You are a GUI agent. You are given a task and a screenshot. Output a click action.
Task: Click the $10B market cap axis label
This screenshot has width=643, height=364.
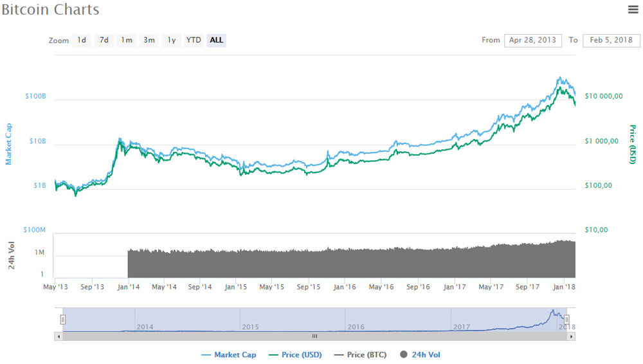(38, 141)
